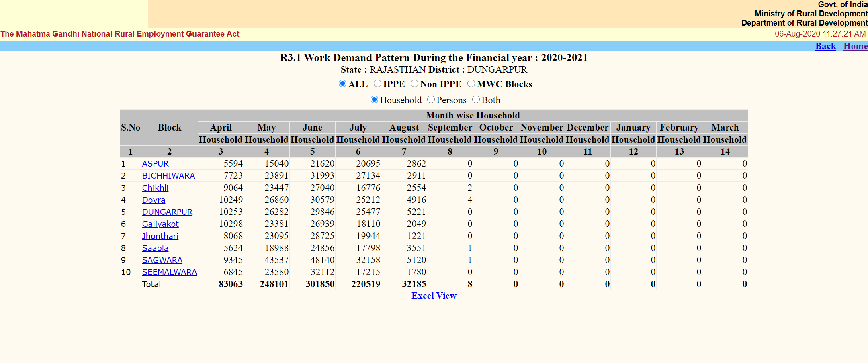Select the Non IPPE radio option
Viewport: 868px width, 363px height.
414,84
